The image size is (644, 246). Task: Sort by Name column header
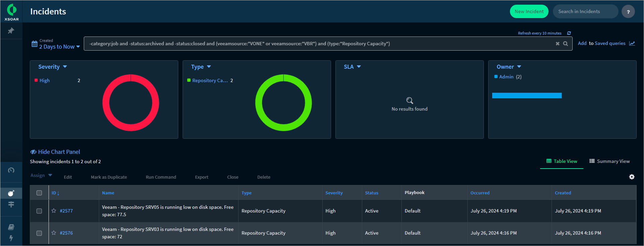tap(108, 193)
